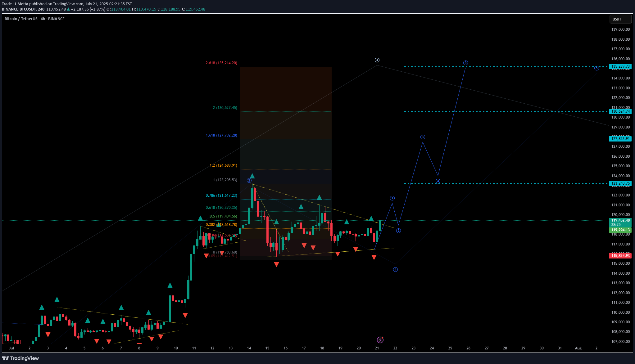Screen dimensions: 635x364
Task: Click red down-triangle below July 15 low
Action: pos(276,264)
